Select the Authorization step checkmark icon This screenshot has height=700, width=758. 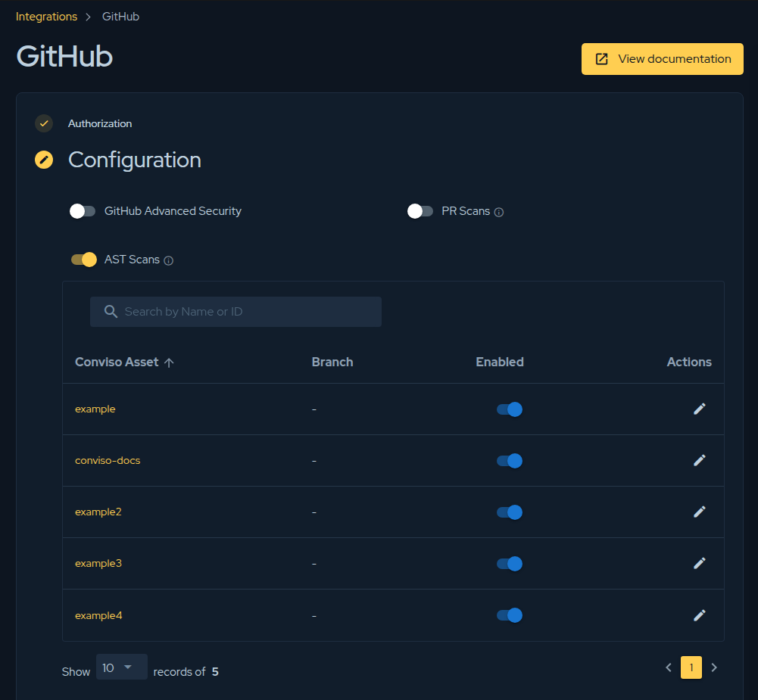[44, 123]
